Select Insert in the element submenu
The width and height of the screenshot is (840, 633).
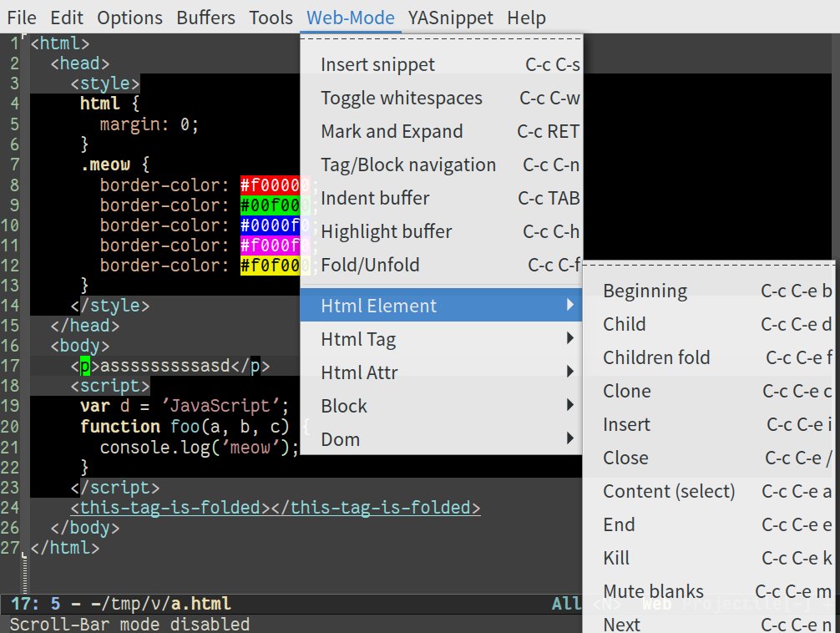[709, 424]
